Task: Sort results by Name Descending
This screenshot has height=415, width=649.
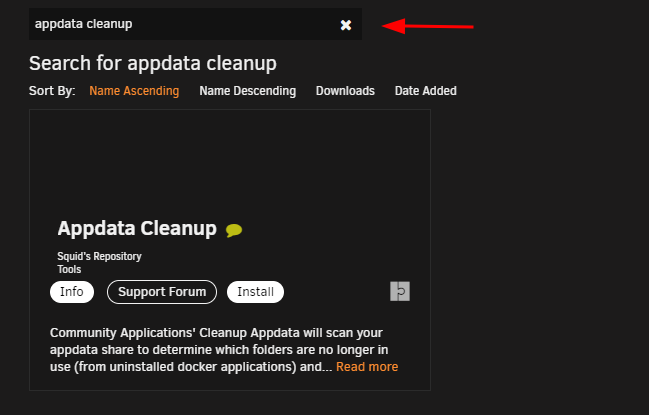Action: (x=248, y=91)
